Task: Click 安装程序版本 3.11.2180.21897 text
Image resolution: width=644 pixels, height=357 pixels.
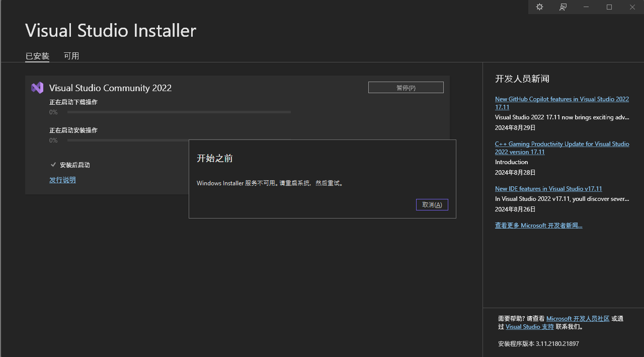Action: pyautogui.click(x=538, y=344)
